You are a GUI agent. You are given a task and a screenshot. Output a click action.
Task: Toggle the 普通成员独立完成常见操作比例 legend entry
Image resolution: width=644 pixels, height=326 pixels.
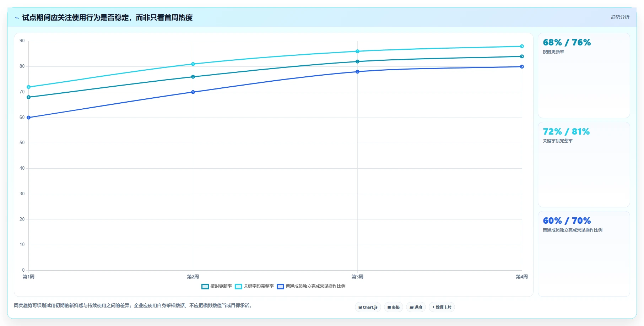(311, 286)
